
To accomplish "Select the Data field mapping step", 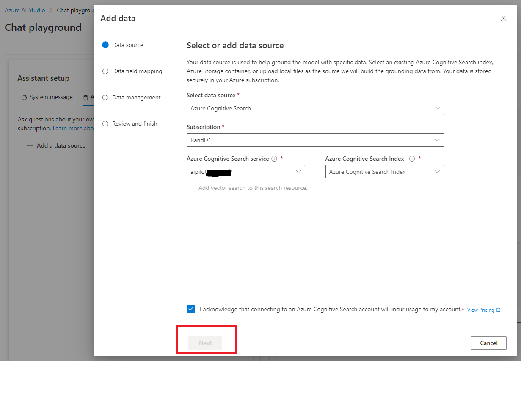I will (105, 71).
